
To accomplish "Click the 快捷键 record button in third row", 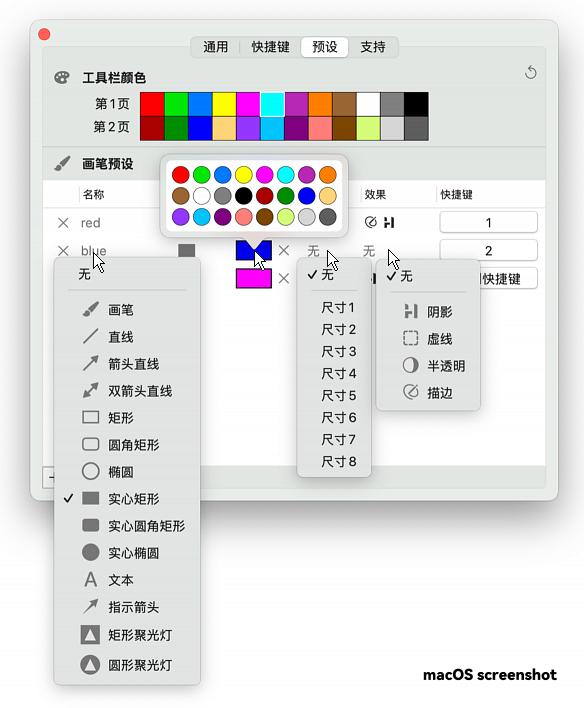I will pos(508,279).
